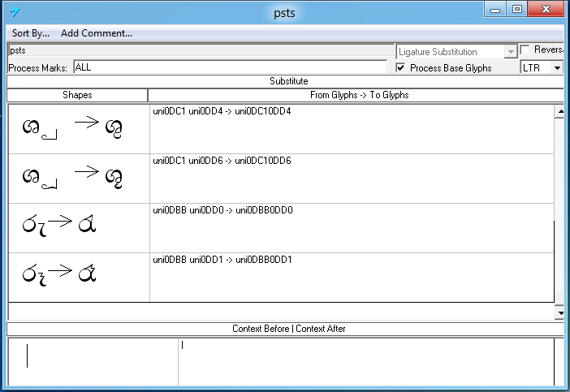Image resolution: width=570 pixels, height=392 pixels.
Task: Click the Shapes column header
Action: 77,95
